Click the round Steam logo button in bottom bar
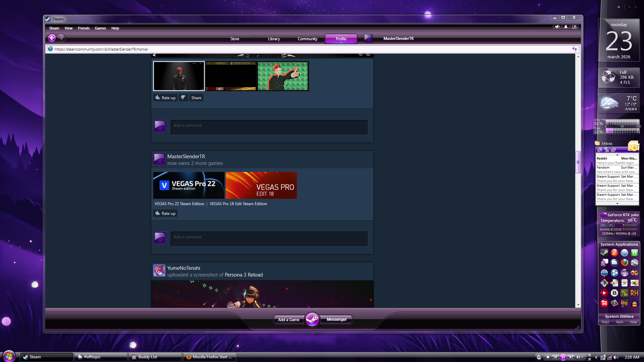 point(312,319)
